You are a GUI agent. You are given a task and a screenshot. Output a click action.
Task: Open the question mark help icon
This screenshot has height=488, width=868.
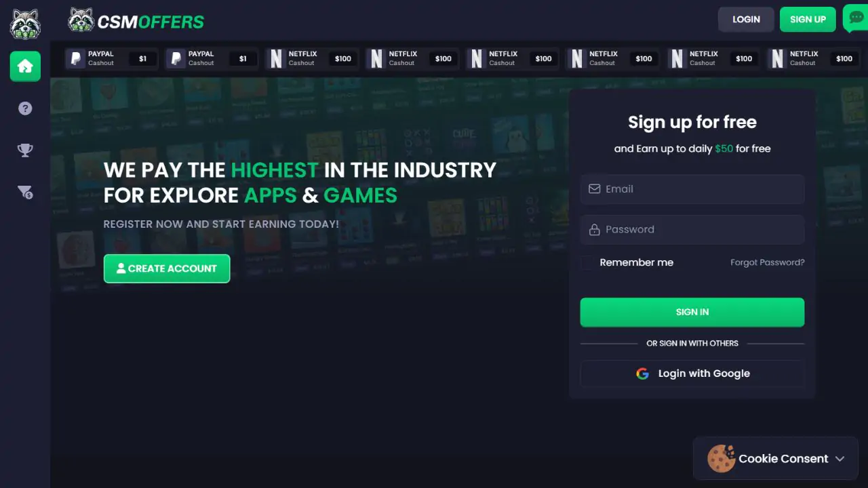pos(25,108)
